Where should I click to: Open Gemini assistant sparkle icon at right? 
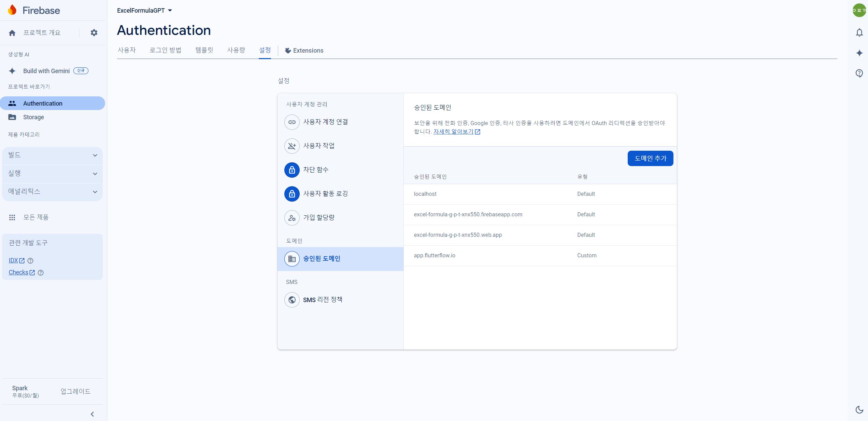tap(859, 53)
